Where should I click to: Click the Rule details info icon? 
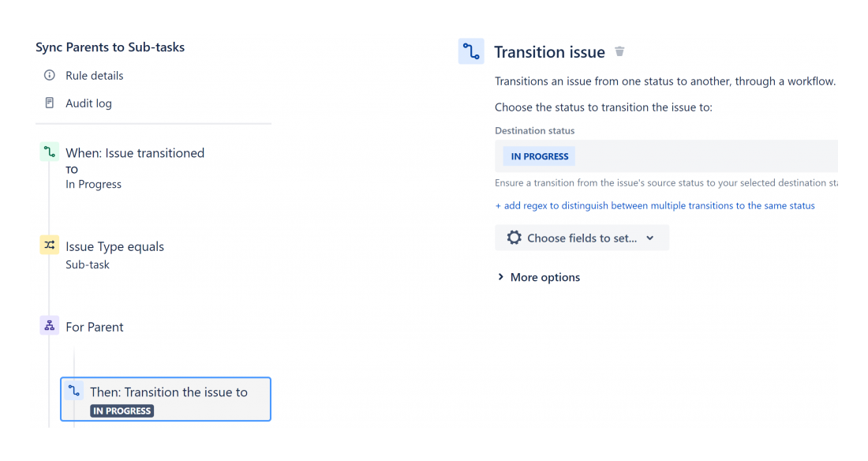click(50, 75)
